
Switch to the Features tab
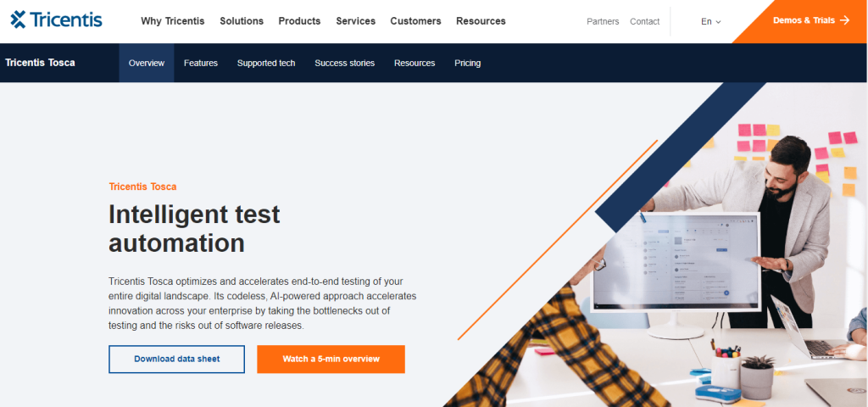coord(201,63)
